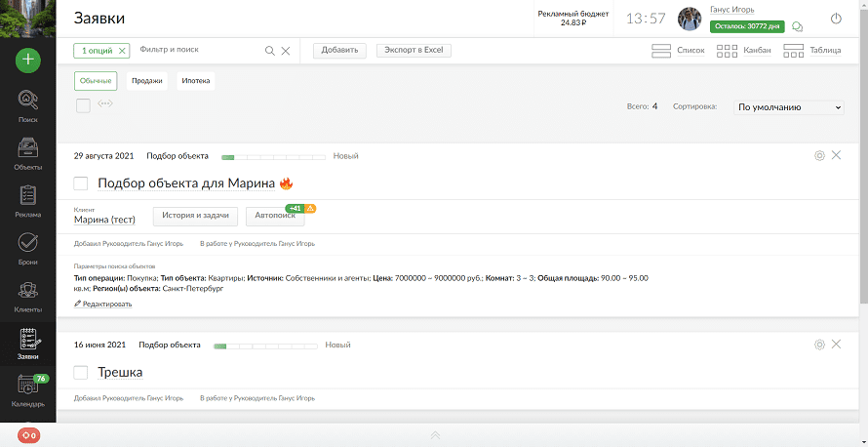The height and width of the screenshot is (447, 868).
Task: Expand bottom panel with double chevron
Action: click(435, 435)
